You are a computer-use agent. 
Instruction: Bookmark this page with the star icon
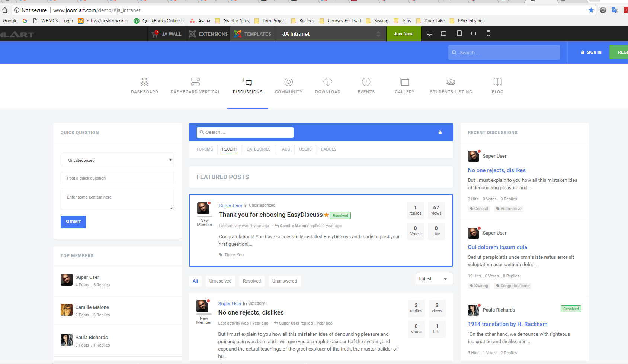click(591, 10)
